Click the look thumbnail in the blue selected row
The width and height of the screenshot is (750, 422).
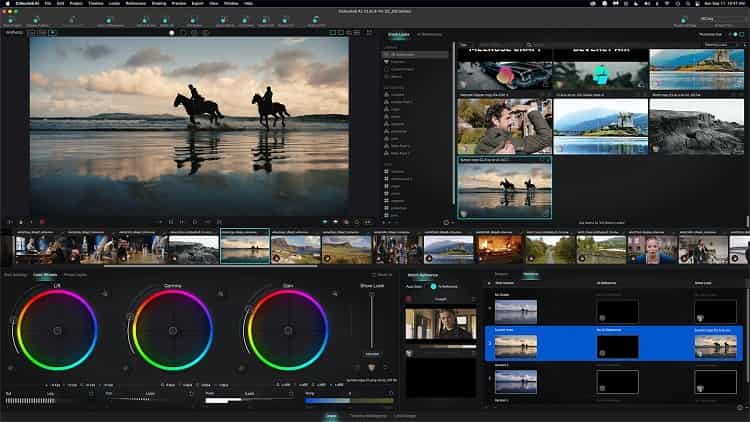716,346
